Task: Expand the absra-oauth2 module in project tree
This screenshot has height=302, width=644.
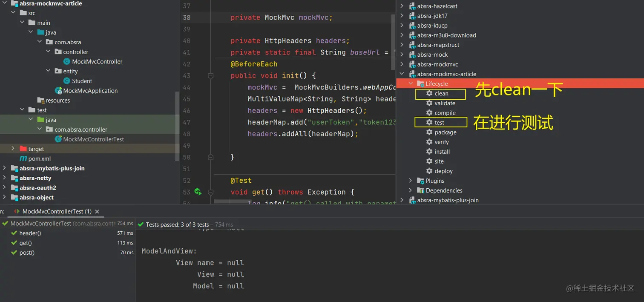Action: 4,188
